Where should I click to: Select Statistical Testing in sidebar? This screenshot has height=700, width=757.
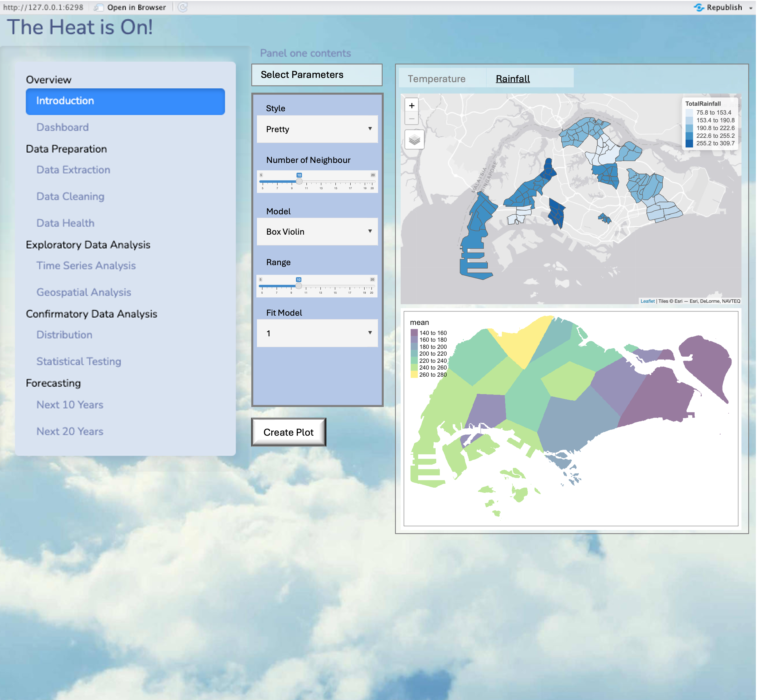point(79,361)
